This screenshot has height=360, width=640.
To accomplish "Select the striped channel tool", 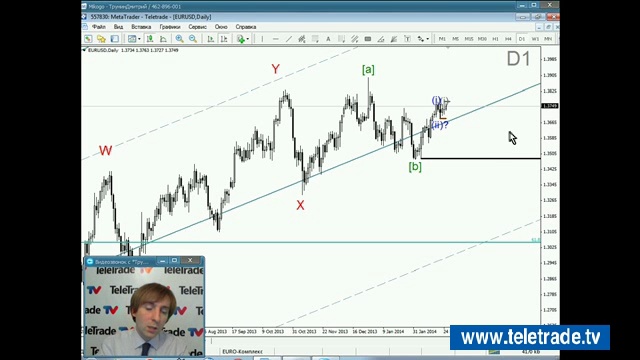I will click(355, 39).
